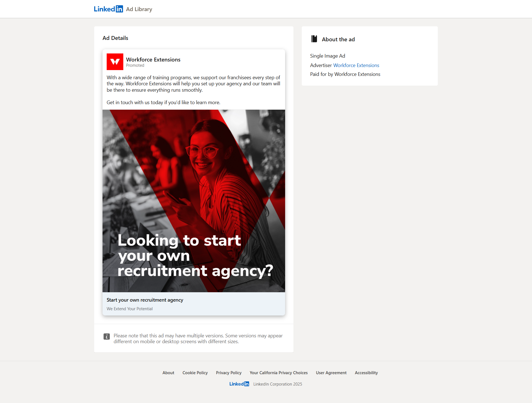Image resolution: width=532 pixels, height=403 pixels.
Task: Open the Workforce Extensions advertiser link
Action: pyautogui.click(x=356, y=65)
